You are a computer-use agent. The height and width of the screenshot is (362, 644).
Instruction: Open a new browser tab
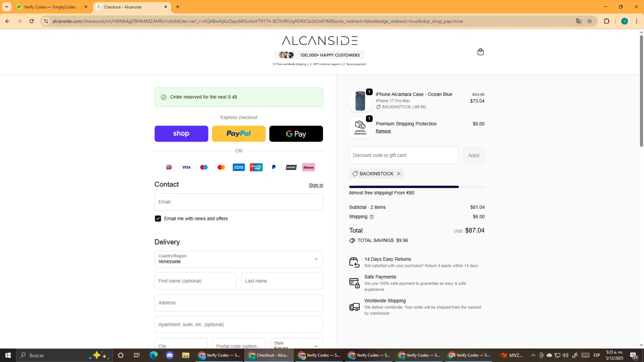point(178,7)
